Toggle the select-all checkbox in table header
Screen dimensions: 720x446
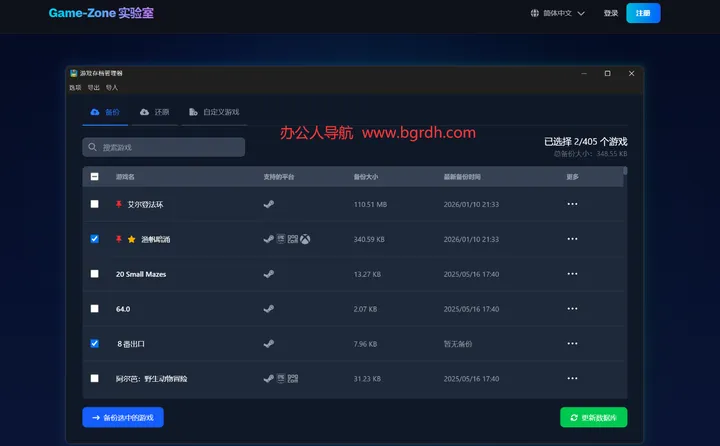coord(95,177)
